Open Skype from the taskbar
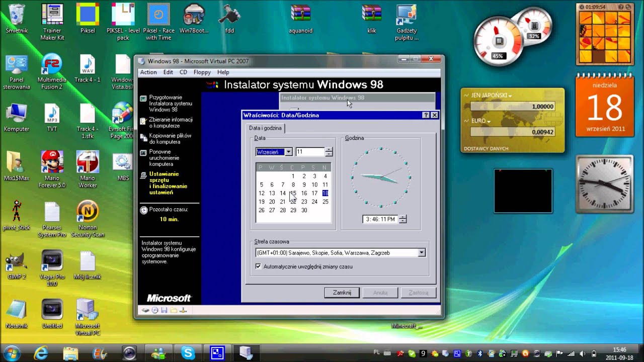Image resolution: width=644 pixels, height=362 pixels. tap(188, 353)
